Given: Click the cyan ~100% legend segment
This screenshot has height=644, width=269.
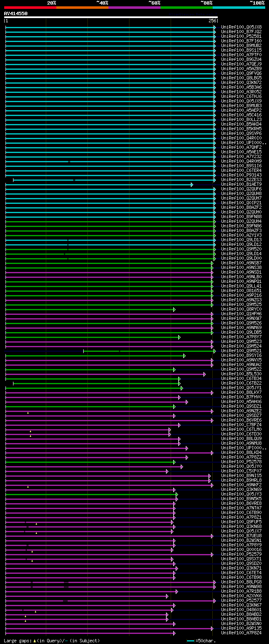Looking at the screenshot, I should coord(239,8).
